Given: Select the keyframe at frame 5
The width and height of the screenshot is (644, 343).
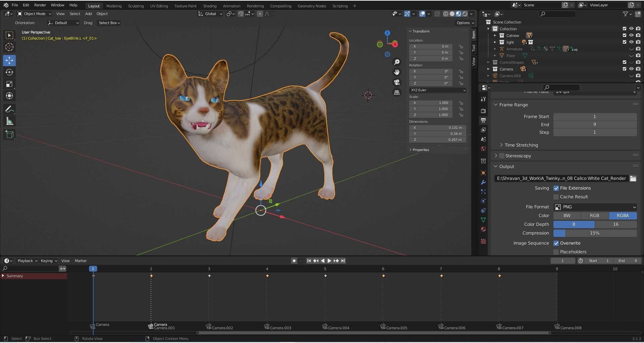Looking at the screenshot, I should pos(325,276).
